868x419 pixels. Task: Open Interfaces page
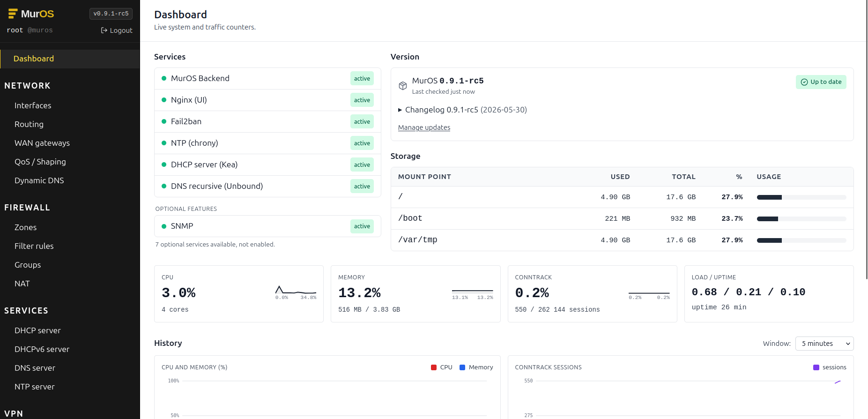click(33, 105)
